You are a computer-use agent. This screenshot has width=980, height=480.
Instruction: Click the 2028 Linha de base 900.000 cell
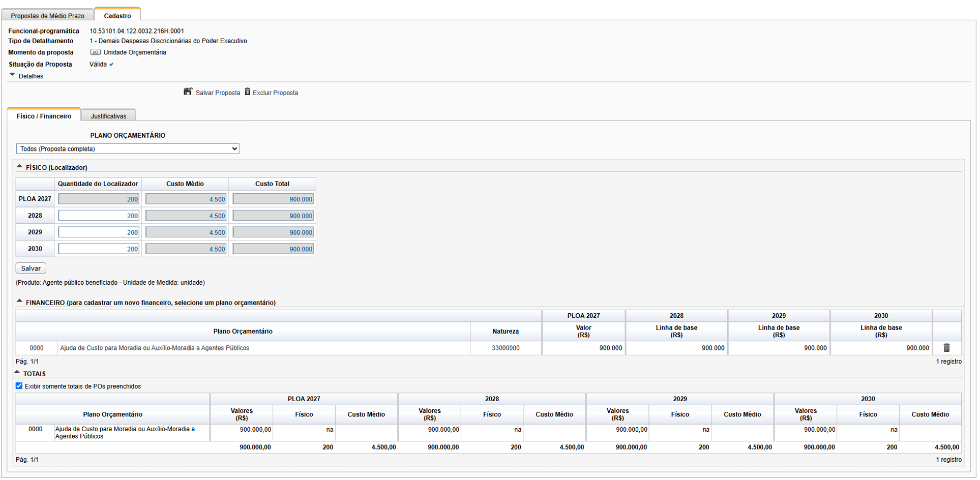point(676,348)
